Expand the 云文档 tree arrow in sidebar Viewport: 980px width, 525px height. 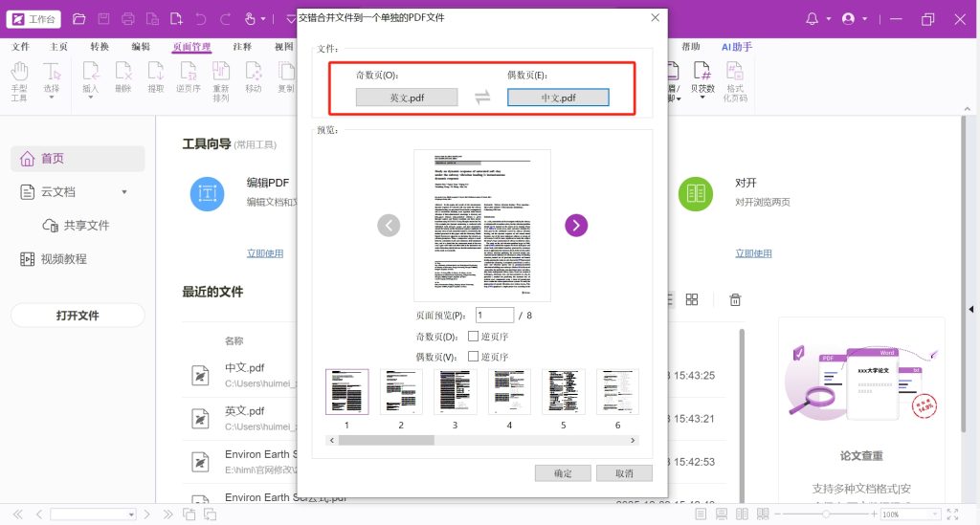[124, 192]
